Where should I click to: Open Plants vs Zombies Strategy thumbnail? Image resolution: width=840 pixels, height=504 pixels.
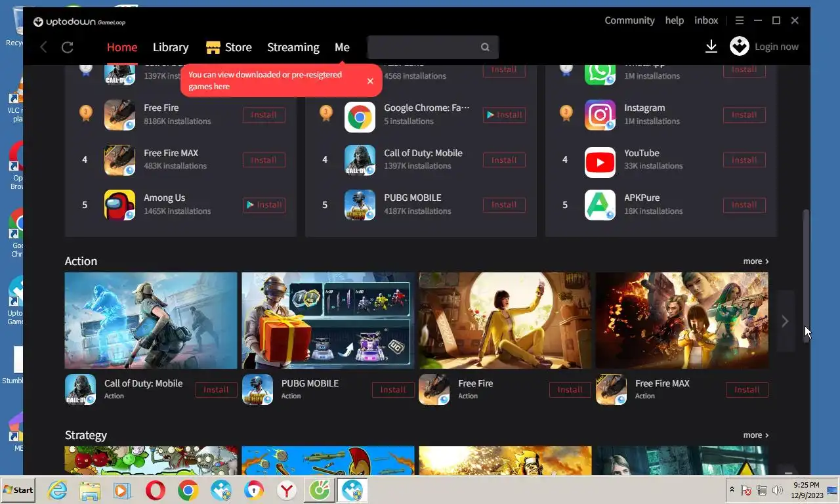pyautogui.click(x=151, y=461)
